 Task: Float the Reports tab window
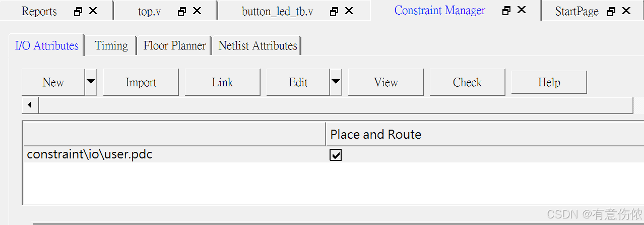point(78,11)
